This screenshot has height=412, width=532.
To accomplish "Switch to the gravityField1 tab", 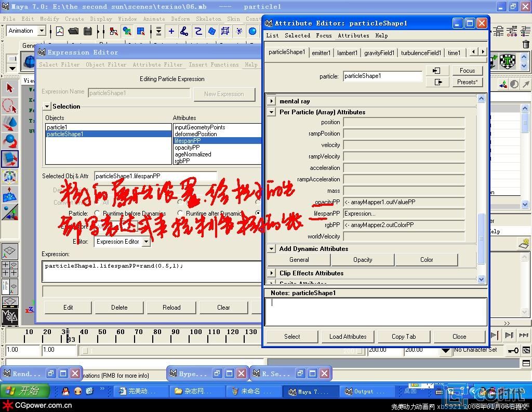I will (379, 52).
